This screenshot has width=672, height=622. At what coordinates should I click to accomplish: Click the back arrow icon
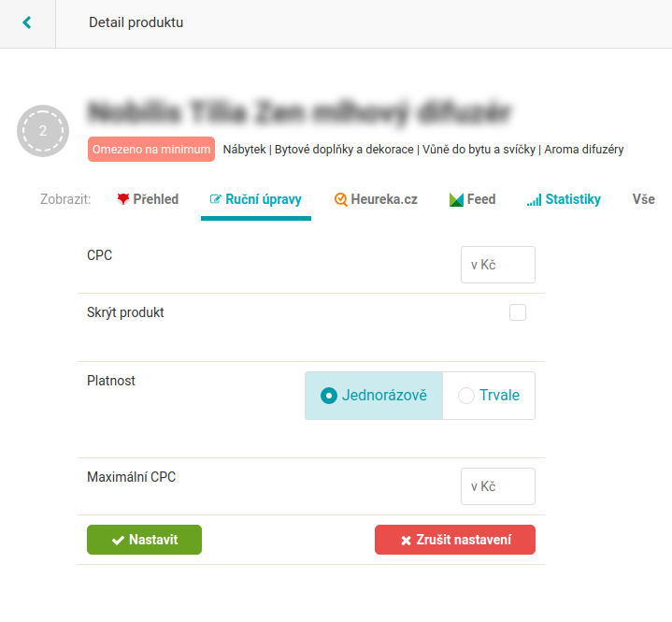point(27,22)
